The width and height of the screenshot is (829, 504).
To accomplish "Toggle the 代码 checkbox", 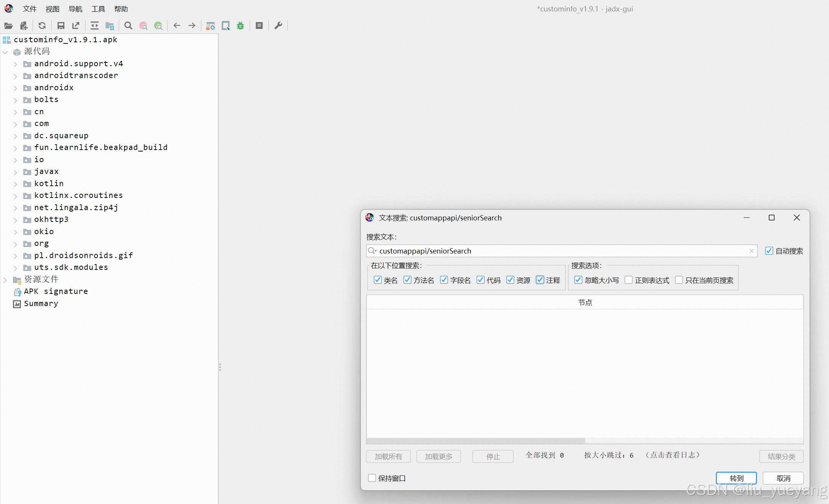I will (x=480, y=280).
